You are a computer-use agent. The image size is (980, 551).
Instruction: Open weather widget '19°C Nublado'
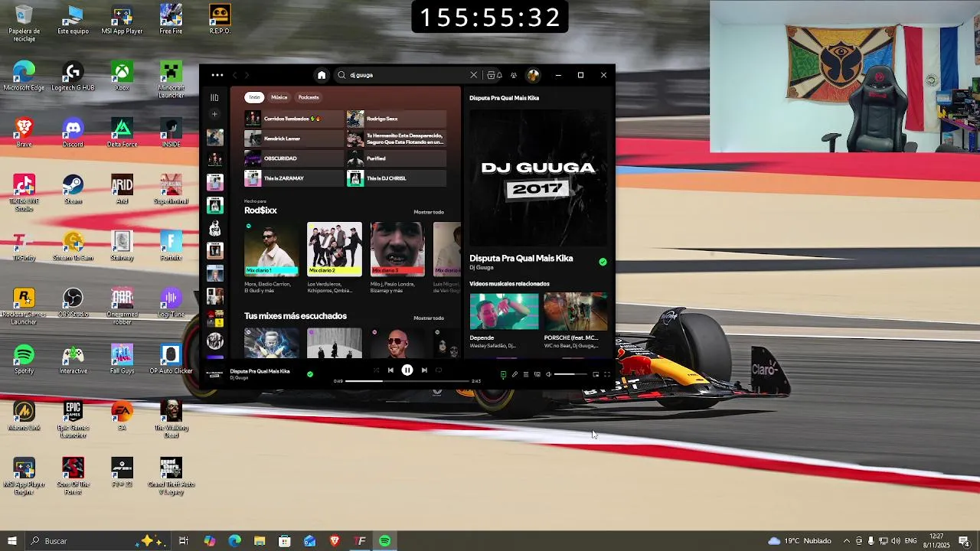[799, 541]
